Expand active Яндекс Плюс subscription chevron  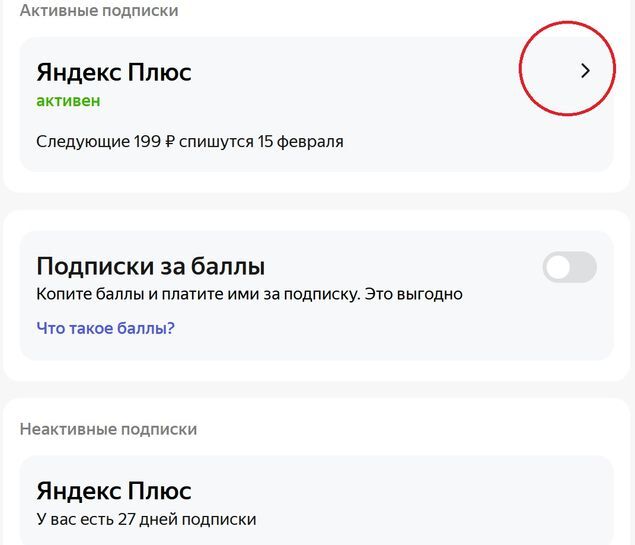click(585, 71)
